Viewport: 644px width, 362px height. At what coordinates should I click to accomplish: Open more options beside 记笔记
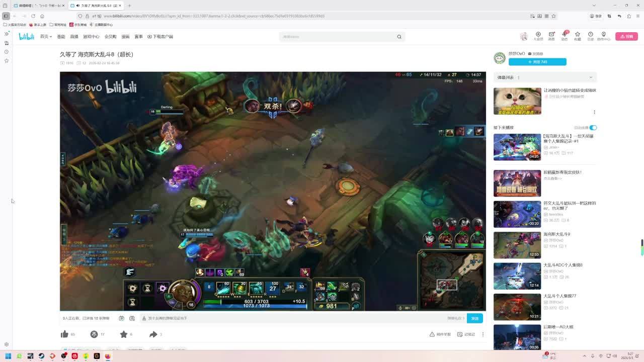click(482, 334)
